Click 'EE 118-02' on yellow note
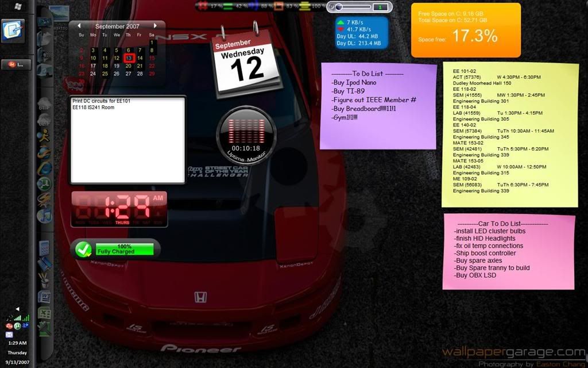This screenshot has height=368, width=588. [x=464, y=89]
